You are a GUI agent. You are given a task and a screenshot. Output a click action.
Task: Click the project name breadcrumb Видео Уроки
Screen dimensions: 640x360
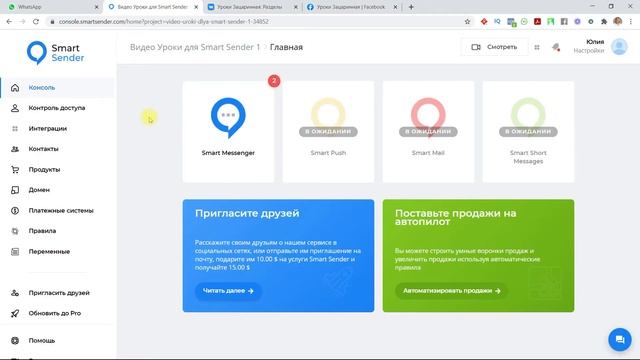click(195, 47)
